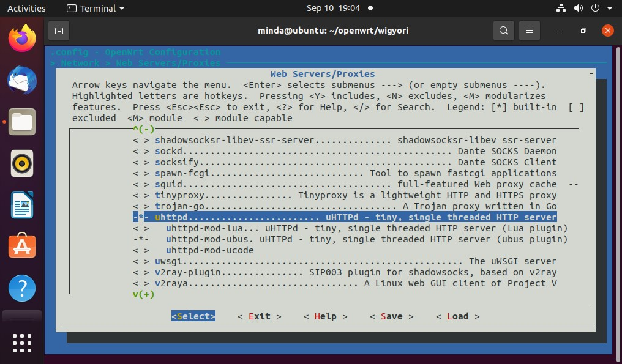Click the squid submenu indicator '--'
622x364 pixels.
573,184
